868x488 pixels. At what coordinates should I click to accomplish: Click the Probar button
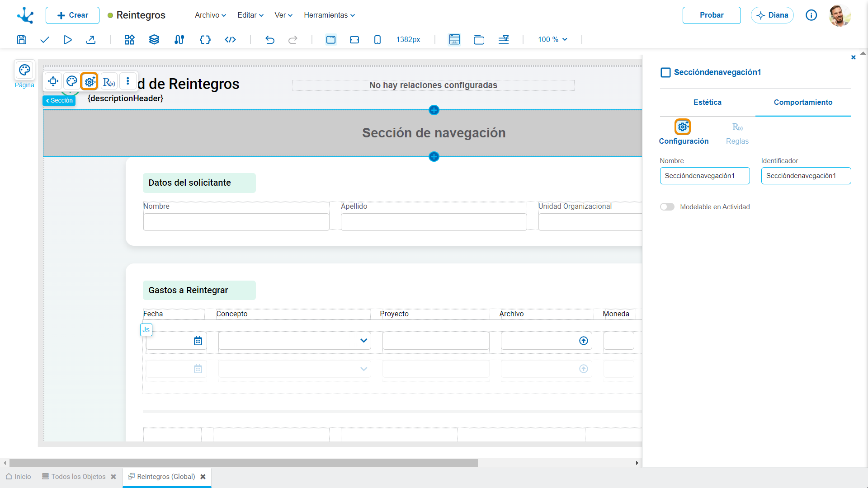[712, 15]
